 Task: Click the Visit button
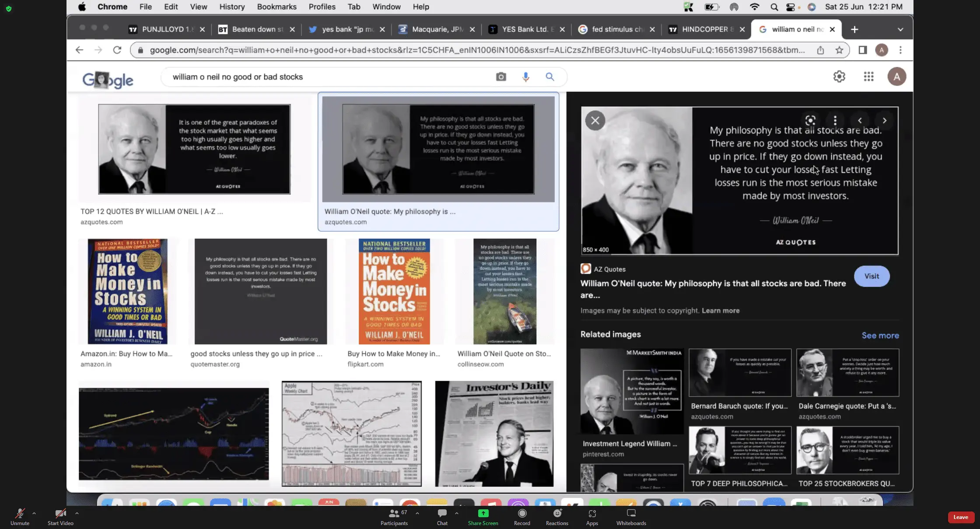(x=871, y=276)
